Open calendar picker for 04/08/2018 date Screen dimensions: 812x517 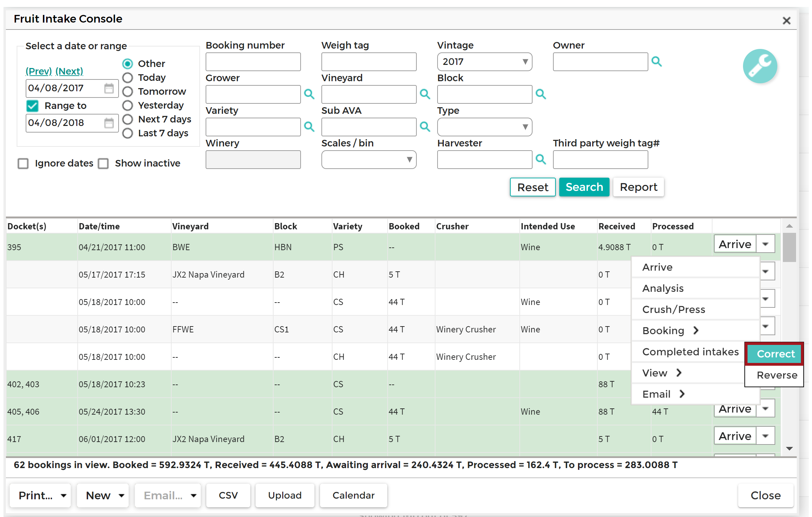coord(109,123)
